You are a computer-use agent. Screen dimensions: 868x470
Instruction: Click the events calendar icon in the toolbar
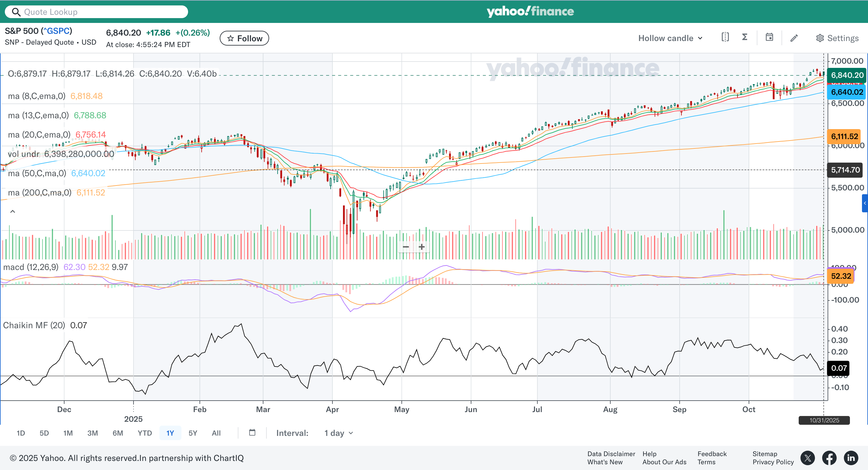coord(769,37)
